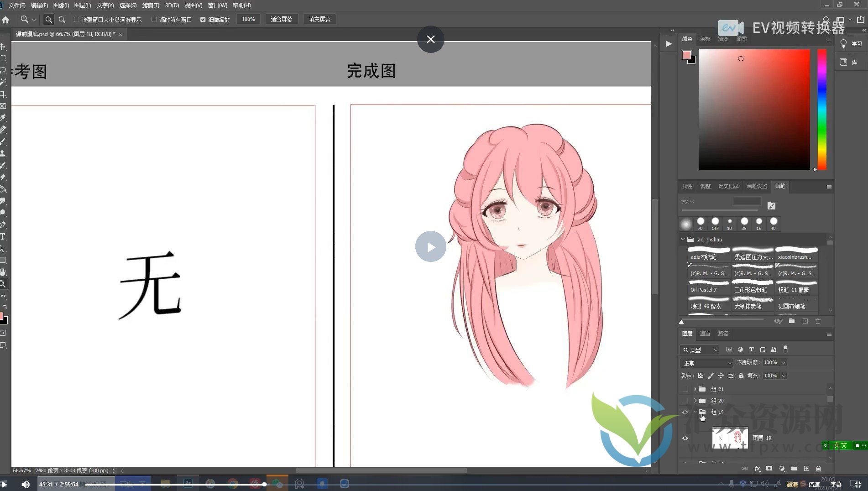
Task: Expand the 组 21 layer group
Action: click(x=695, y=389)
